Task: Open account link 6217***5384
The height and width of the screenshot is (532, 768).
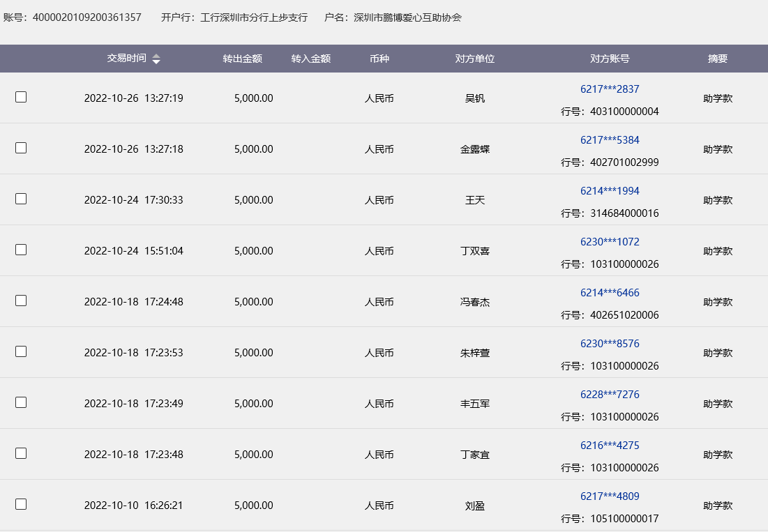Action: click(x=610, y=140)
